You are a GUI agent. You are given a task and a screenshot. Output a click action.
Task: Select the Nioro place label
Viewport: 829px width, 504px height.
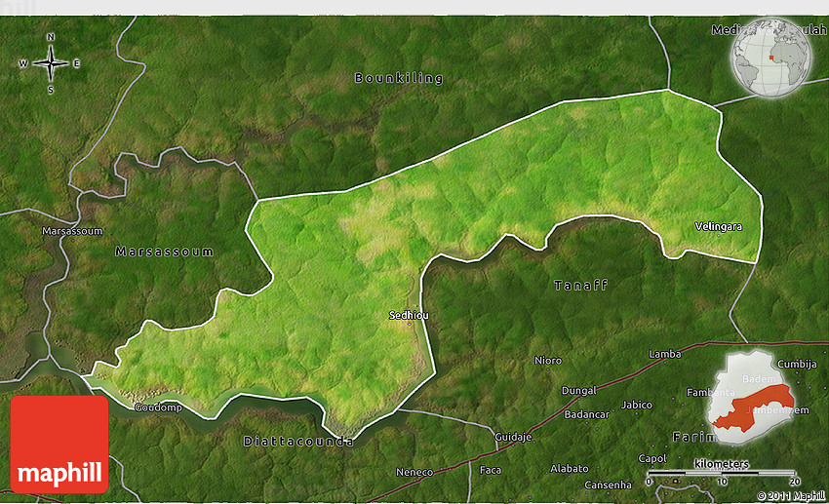pos(548,361)
